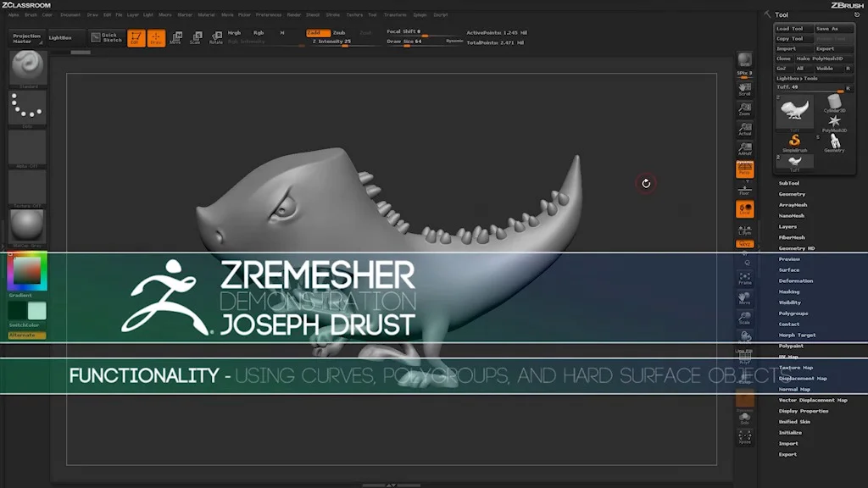Expand the Layers section
Image resolution: width=868 pixels, height=488 pixels.
click(787, 226)
